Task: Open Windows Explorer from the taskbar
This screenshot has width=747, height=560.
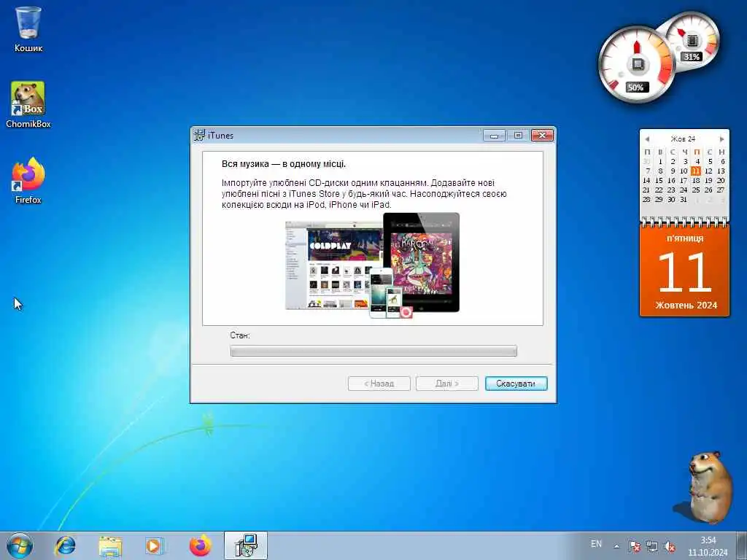Action: coord(111,545)
